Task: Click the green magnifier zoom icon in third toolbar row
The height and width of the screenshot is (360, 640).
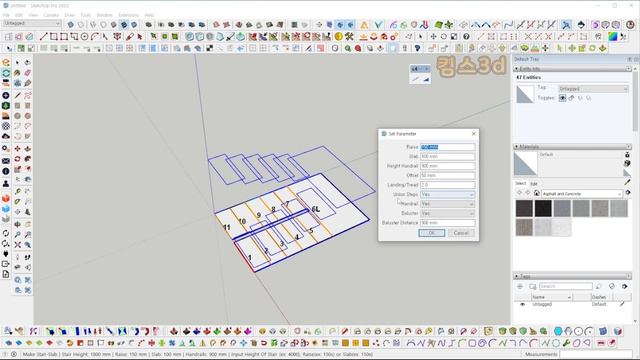Action: pyautogui.click(x=348, y=48)
